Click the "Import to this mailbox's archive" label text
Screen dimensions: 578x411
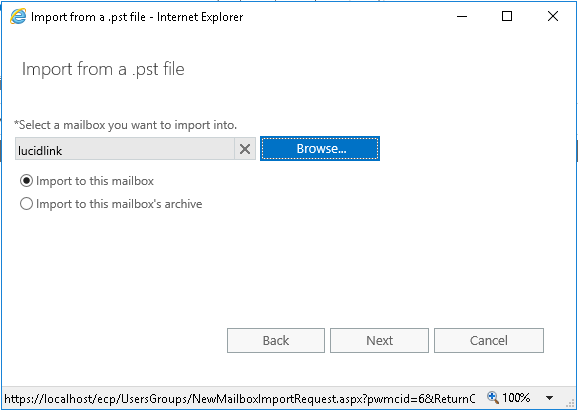[x=119, y=204]
